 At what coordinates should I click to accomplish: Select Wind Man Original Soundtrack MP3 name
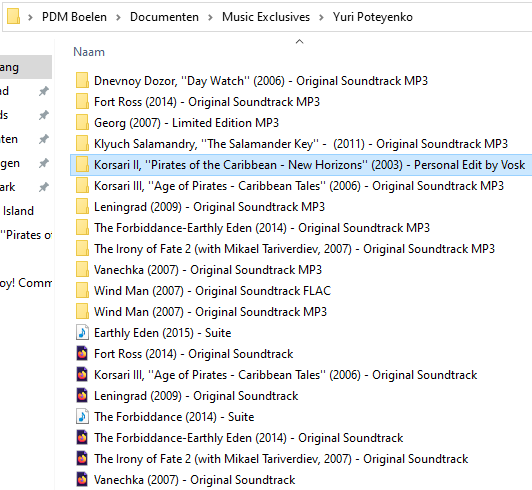point(210,312)
